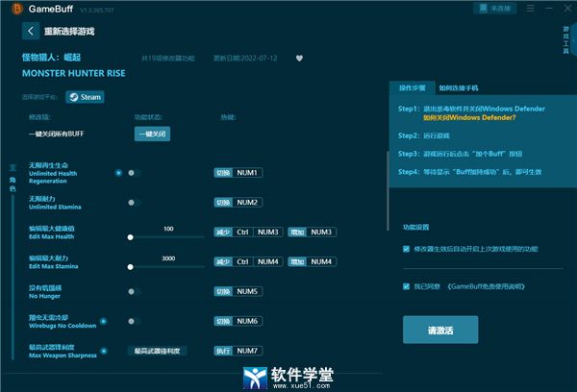Click info icon next to Max Weapon Sharpness
This screenshot has height=392, width=577.
tap(104, 351)
